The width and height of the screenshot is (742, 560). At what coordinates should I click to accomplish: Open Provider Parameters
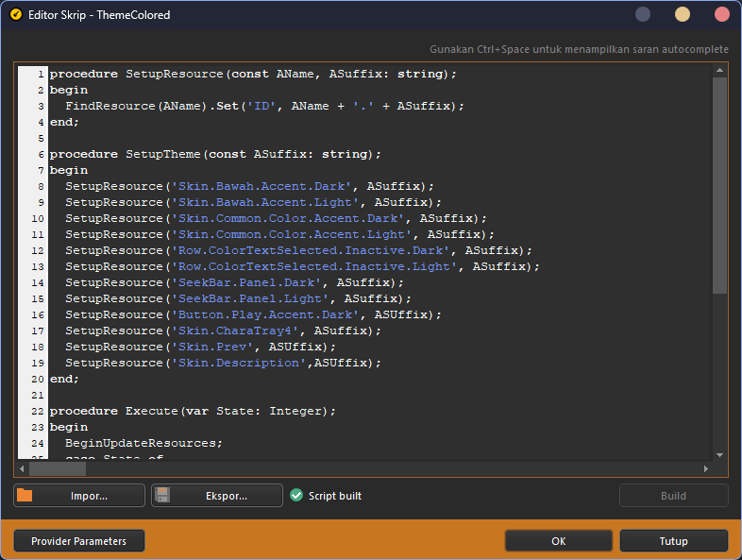coord(79,541)
